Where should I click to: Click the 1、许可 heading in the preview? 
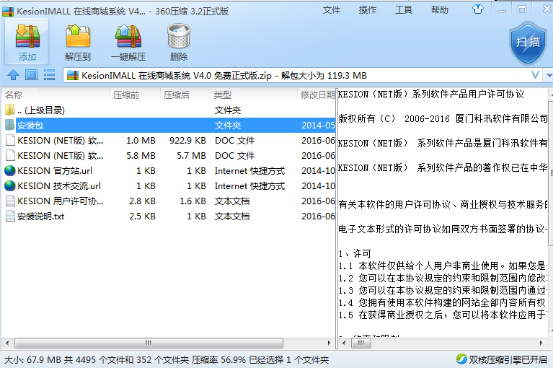click(354, 253)
